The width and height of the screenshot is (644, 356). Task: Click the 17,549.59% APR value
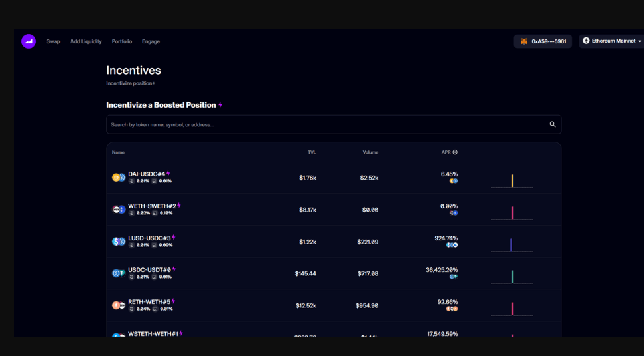(x=442, y=334)
